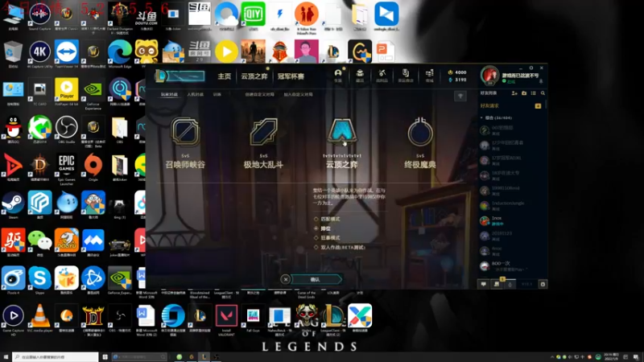644x362 pixels.
Task: Open friend request notification badge
Action: pos(538,106)
